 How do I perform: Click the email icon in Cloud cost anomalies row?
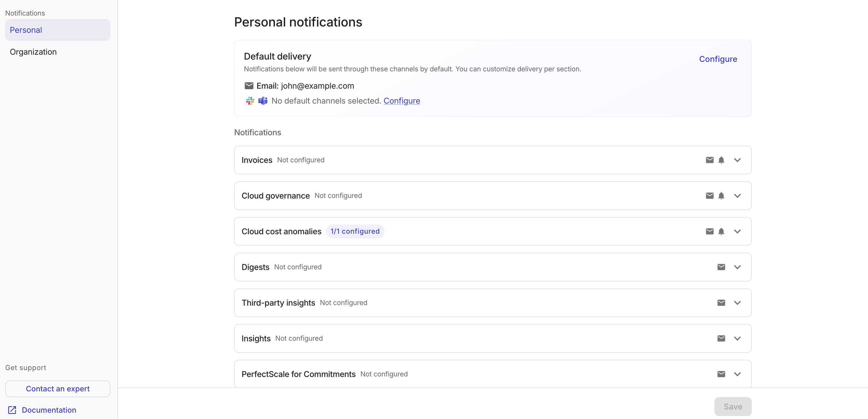[710, 231]
